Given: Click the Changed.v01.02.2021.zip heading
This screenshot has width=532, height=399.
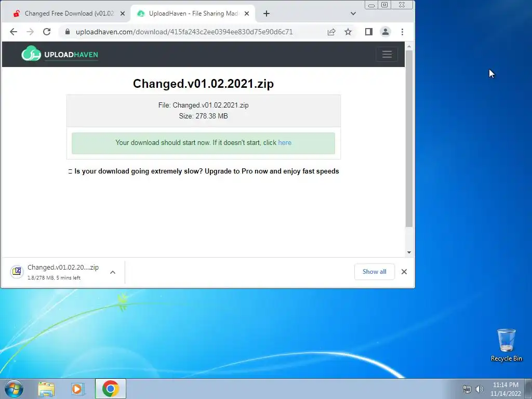Looking at the screenshot, I should pyautogui.click(x=203, y=84).
